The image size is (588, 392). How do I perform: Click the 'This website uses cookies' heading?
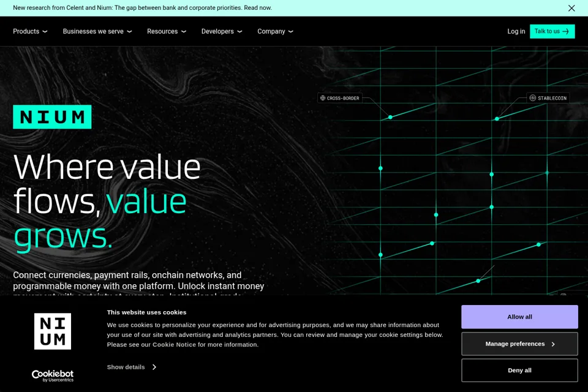[146, 312]
